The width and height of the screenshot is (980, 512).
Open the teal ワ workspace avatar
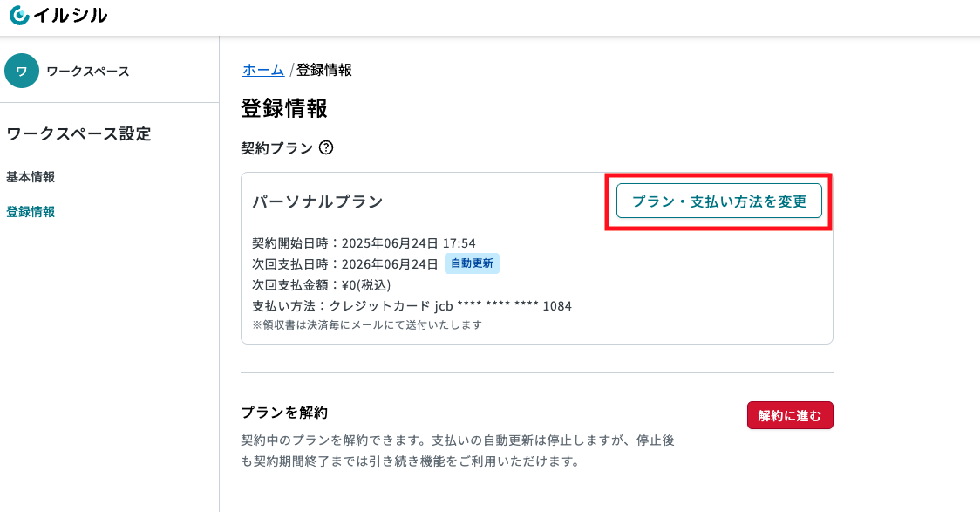[22, 71]
